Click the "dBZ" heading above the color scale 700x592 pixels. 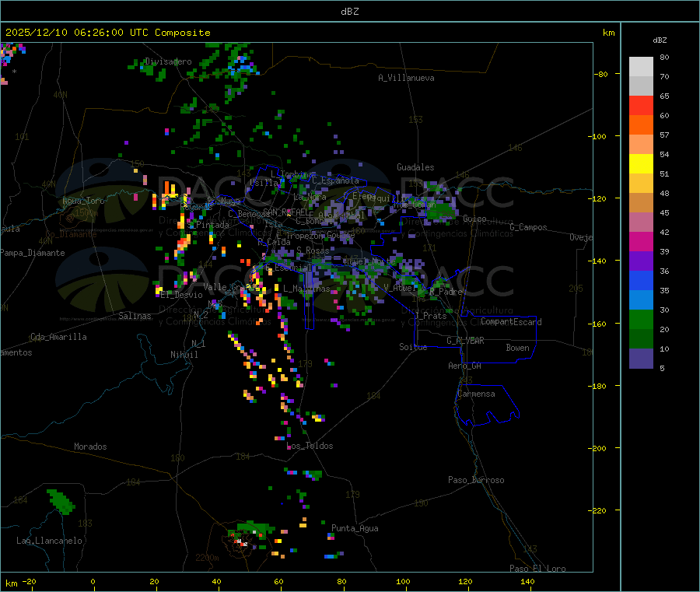click(x=660, y=40)
